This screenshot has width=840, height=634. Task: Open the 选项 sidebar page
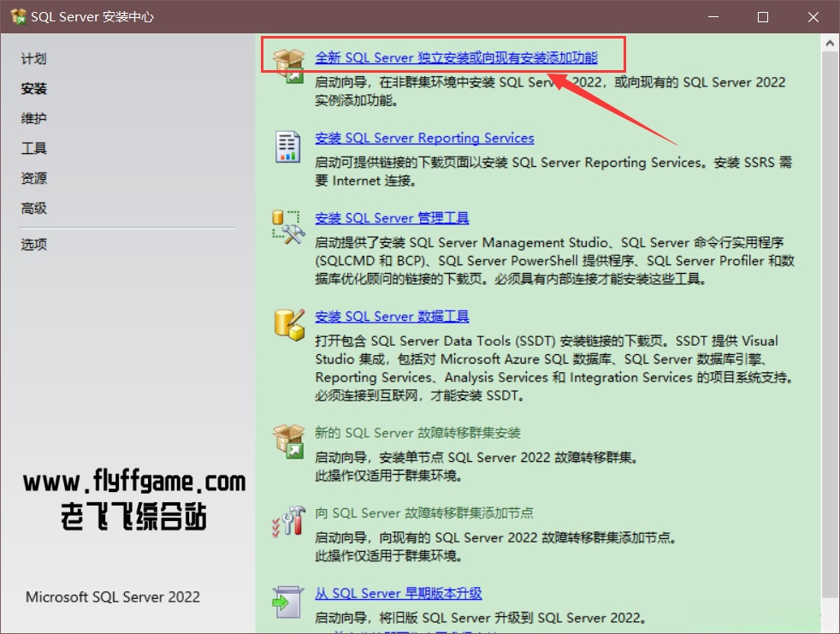coord(33,245)
